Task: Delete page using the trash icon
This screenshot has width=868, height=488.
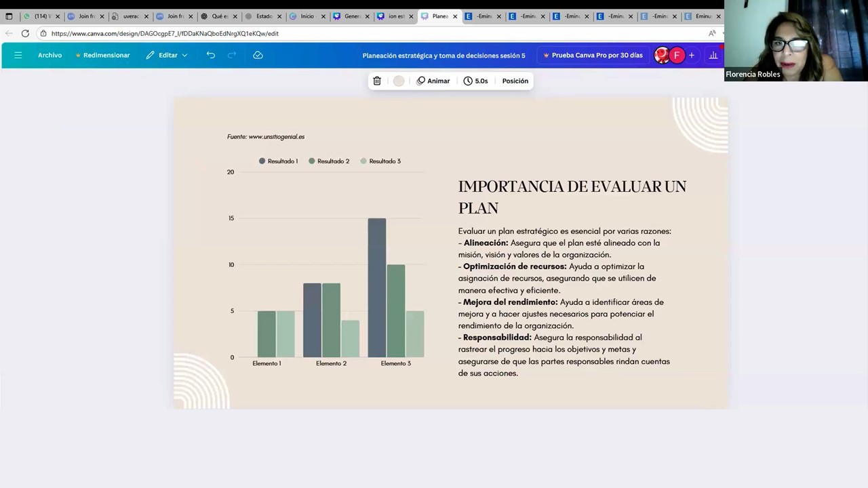Action: [x=377, y=81]
